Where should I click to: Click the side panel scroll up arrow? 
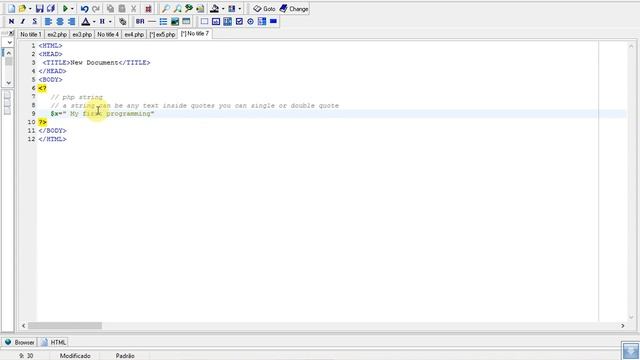pyautogui.click(x=9, y=53)
